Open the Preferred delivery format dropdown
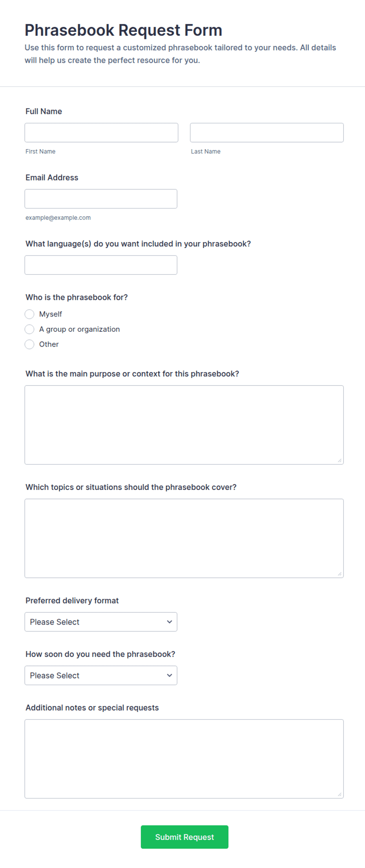Image resolution: width=365 pixels, height=868 pixels. (x=101, y=622)
